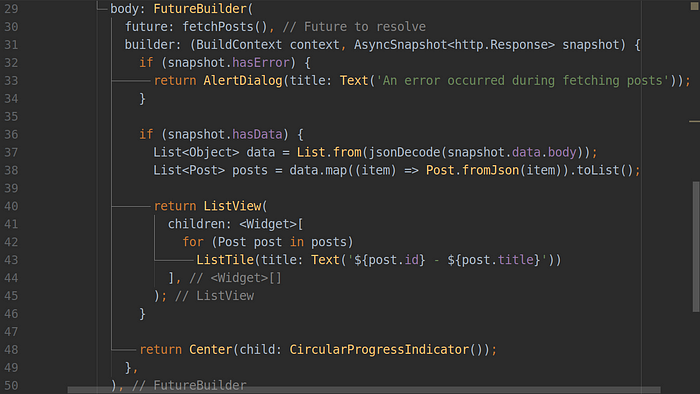Click the vertical scrollbar thumb
Viewport: 700px width, 394px height.
696,247
